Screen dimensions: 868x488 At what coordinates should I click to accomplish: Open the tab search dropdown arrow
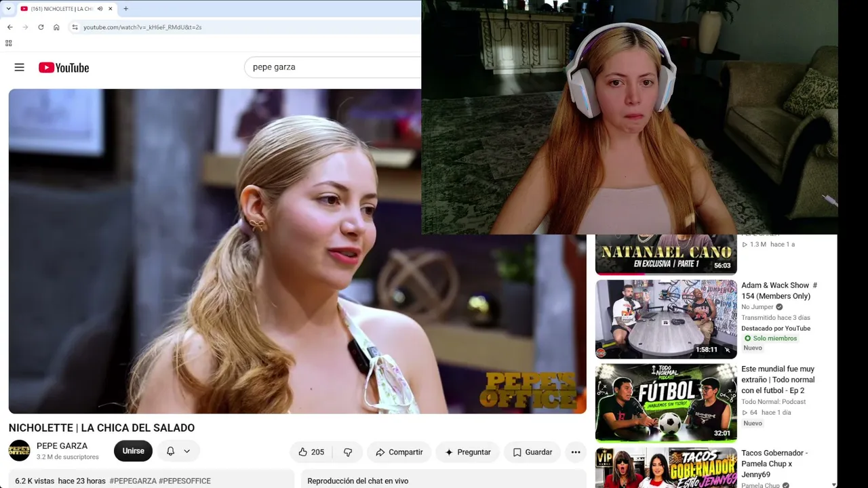pyautogui.click(x=8, y=9)
